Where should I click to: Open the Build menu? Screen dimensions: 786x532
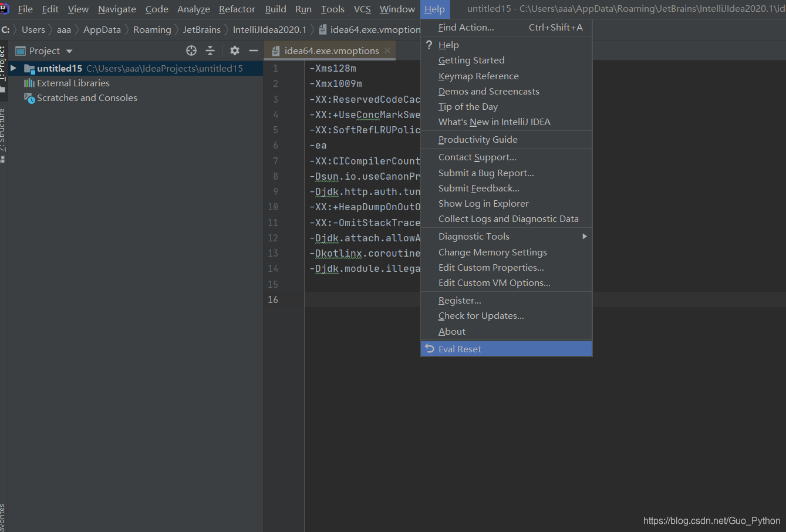pyautogui.click(x=276, y=9)
